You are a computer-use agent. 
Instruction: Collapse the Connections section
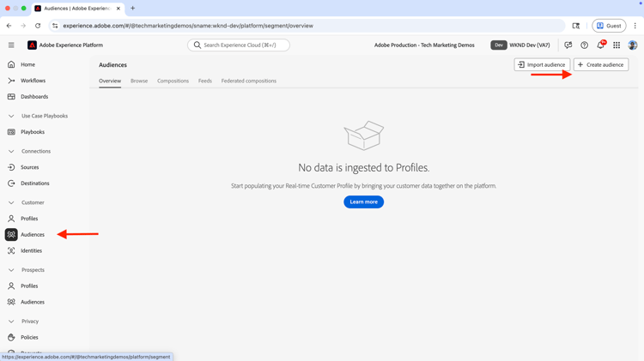coord(11,151)
